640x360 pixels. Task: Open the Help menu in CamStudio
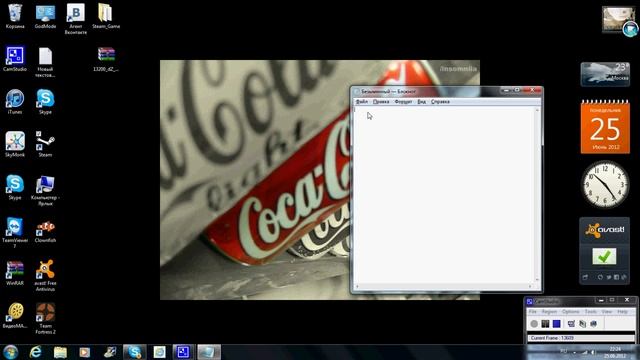click(x=622, y=312)
